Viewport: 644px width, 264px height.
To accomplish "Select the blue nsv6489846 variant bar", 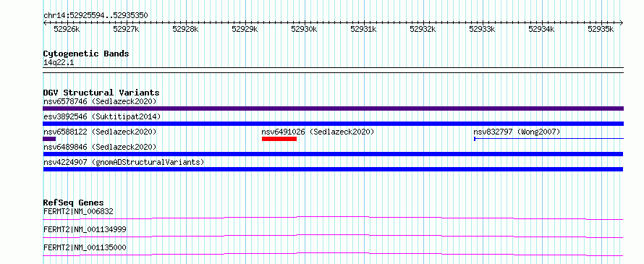I will tap(333, 154).
